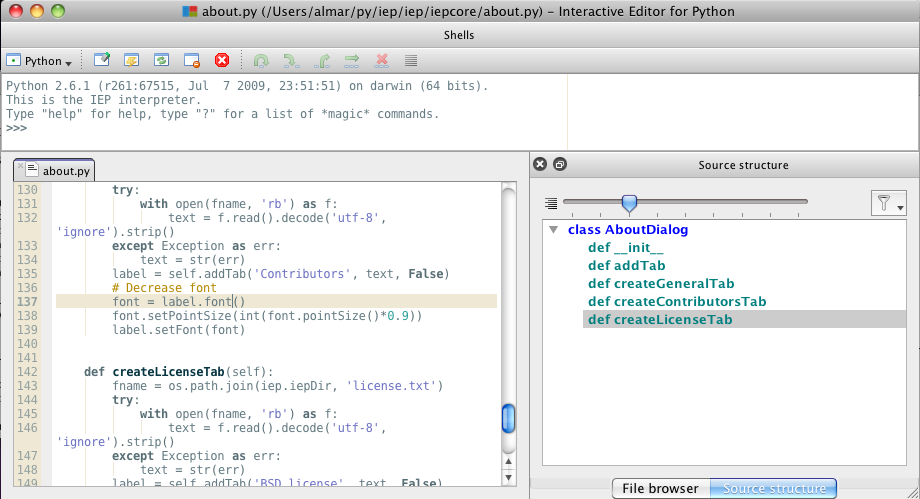Viewport: 920px width, 499px height.
Task: Click the indent-level icon beside the slider
Action: (550, 203)
